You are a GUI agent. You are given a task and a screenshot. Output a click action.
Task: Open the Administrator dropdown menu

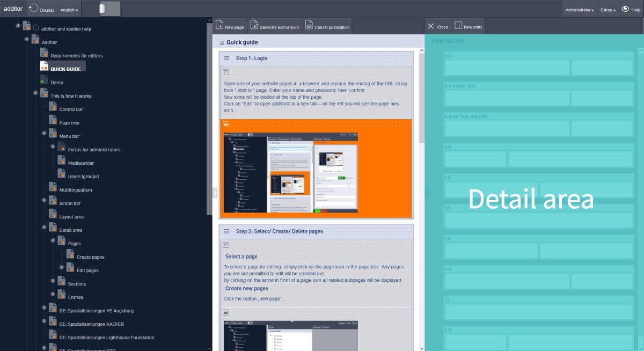point(580,10)
